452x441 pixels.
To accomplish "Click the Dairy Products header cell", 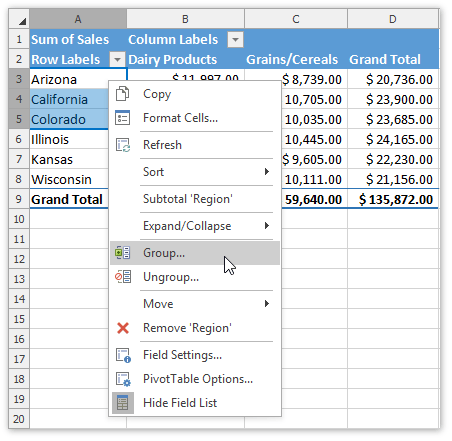I will click(185, 59).
